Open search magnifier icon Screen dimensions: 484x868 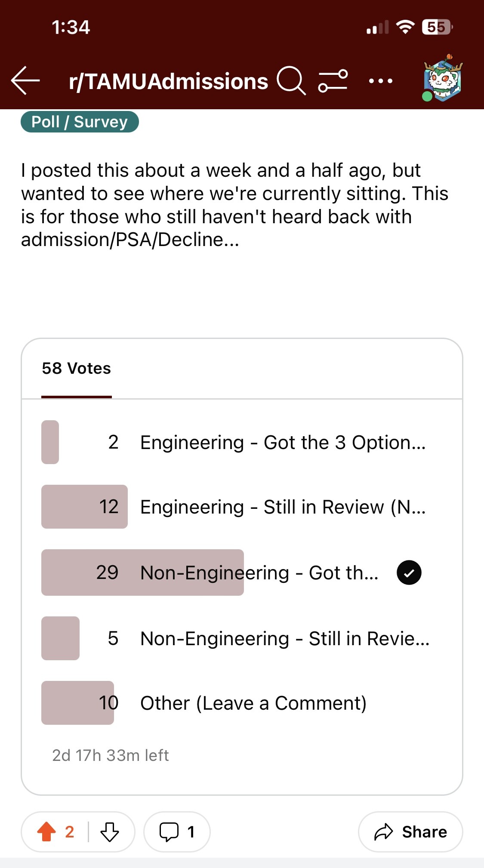(x=291, y=80)
